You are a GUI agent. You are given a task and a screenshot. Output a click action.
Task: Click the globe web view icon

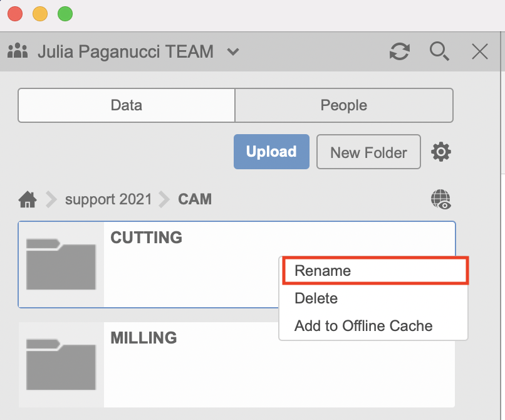click(441, 199)
